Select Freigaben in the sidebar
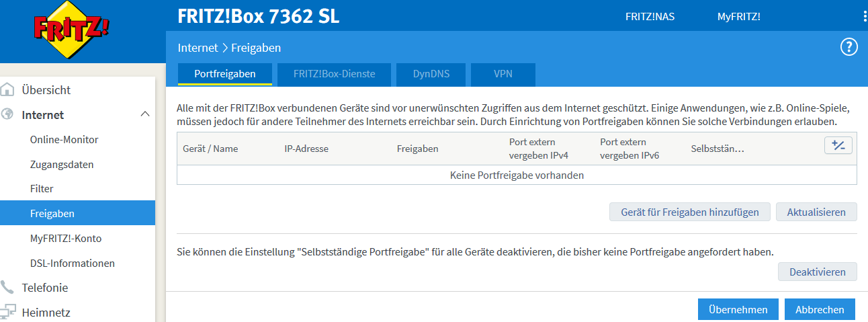Viewport: 868px width, 322px height. click(77, 213)
